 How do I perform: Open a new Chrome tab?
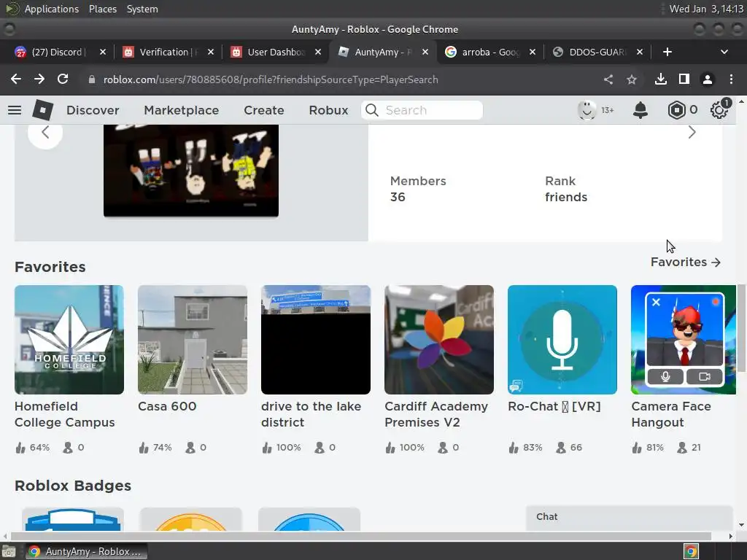click(x=667, y=52)
